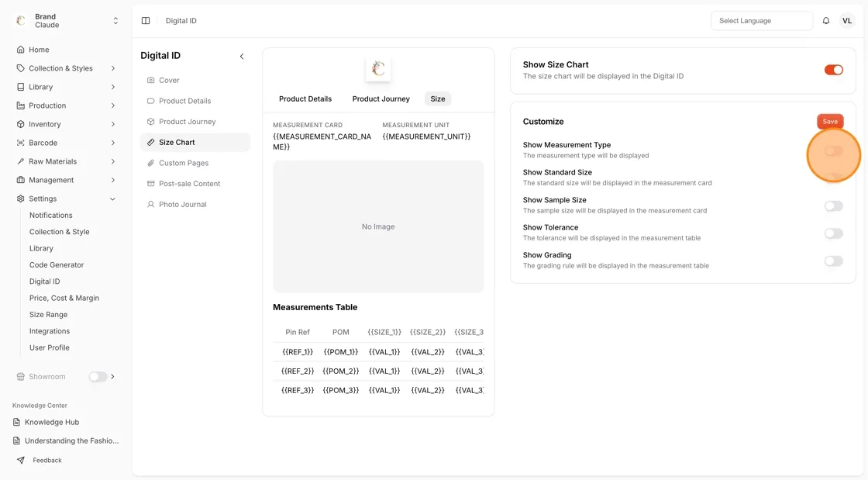Open Digital ID under Settings submenu

pos(44,281)
